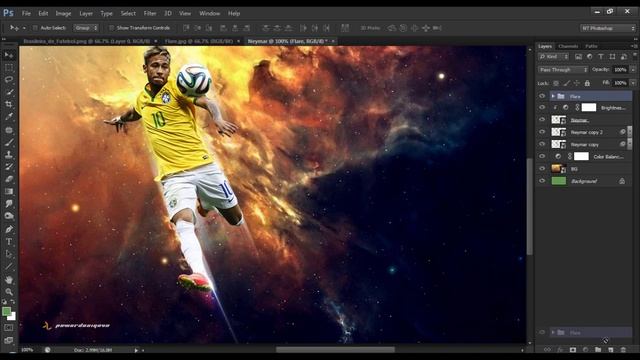The width and height of the screenshot is (640, 360).
Task: Click lock image pixels brush icon
Action: (567, 83)
